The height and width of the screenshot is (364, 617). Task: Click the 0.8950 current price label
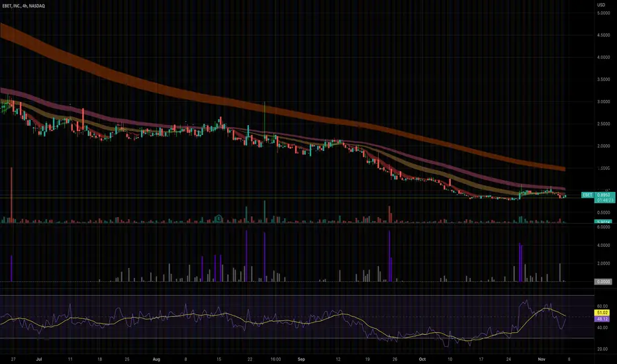click(x=604, y=195)
